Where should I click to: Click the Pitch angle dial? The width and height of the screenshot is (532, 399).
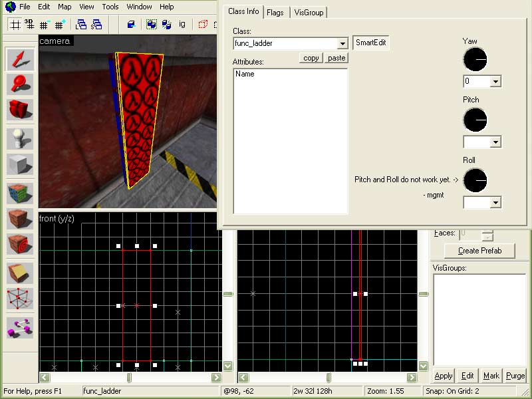(475, 120)
